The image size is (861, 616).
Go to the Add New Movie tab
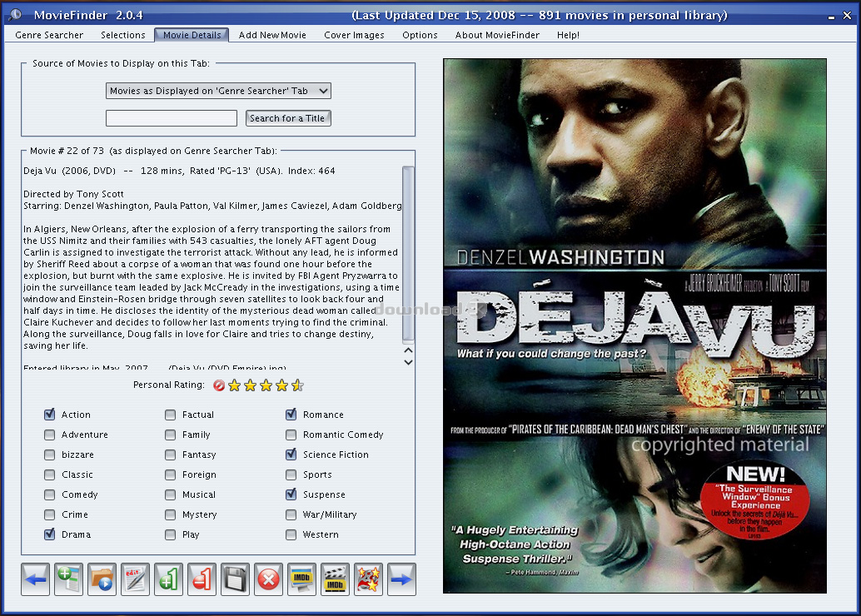pyautogui.click(x=272, y=35)
